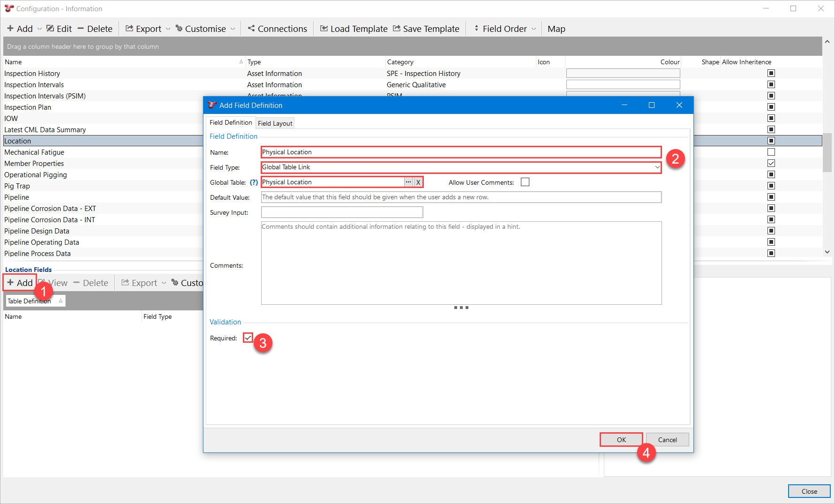
Task: Click Delete in the main toolbar
Action: tap(95, 29)
